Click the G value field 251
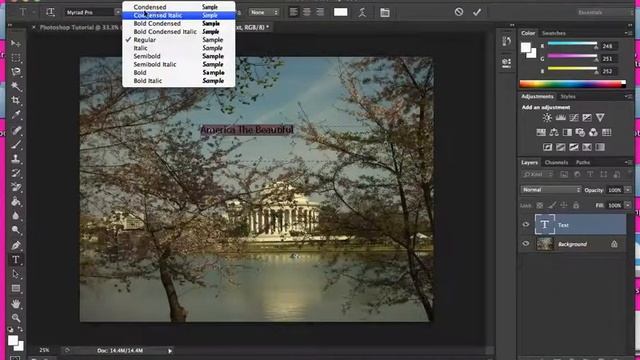The image size is (640, 360). pos(608,59)
